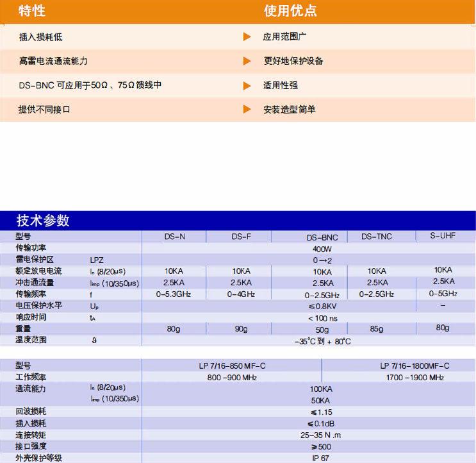Click the 电压保护水平 row label
Image resolution: width=476 pixels, height=463 pixels.
pos(38,306)
